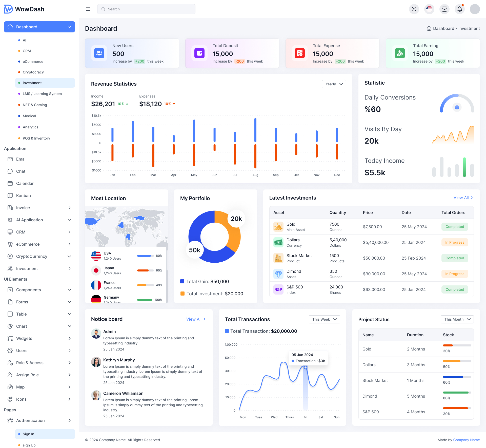Change language via US flag icon
This screenshot has width=486, height=448.
click(x=429, y=9)
